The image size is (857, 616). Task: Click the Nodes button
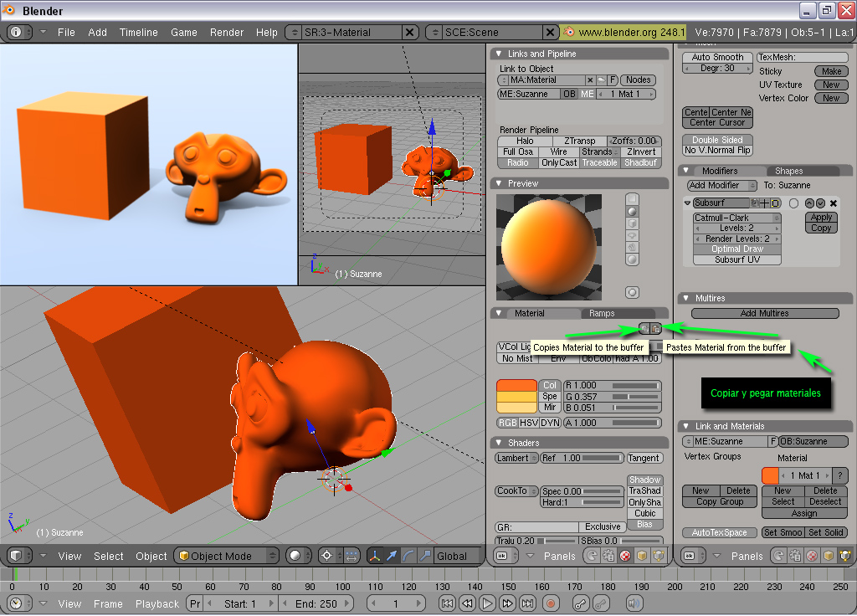pyautogui.click(x=638, y=80)
